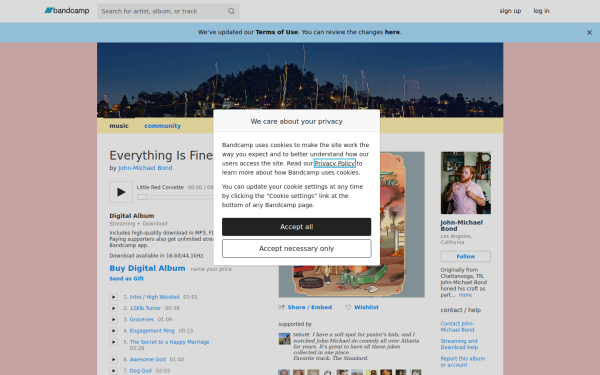Open the log in link

pos(541,11)
